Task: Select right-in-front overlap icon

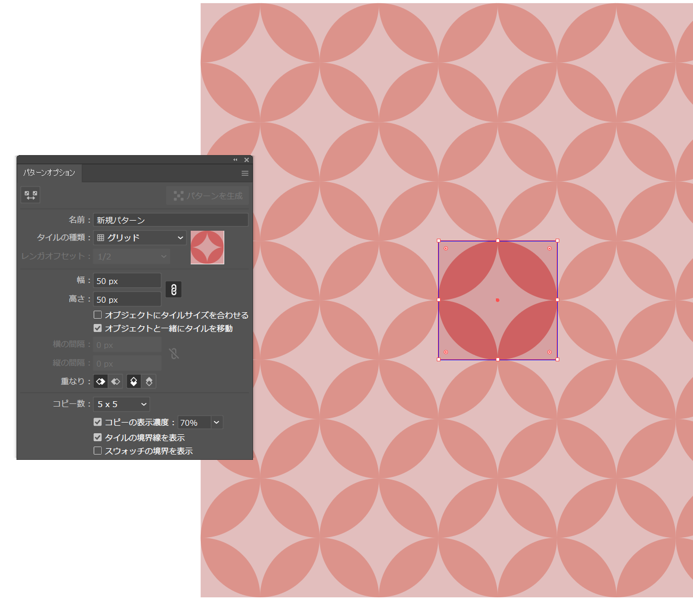Action: pyautogui.click(x=116, y=382)
